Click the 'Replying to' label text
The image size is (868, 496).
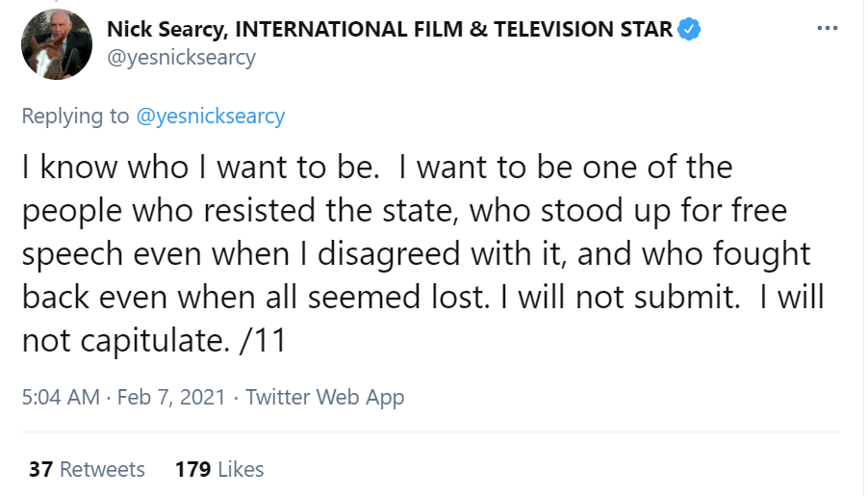click(x=75, y=117)
